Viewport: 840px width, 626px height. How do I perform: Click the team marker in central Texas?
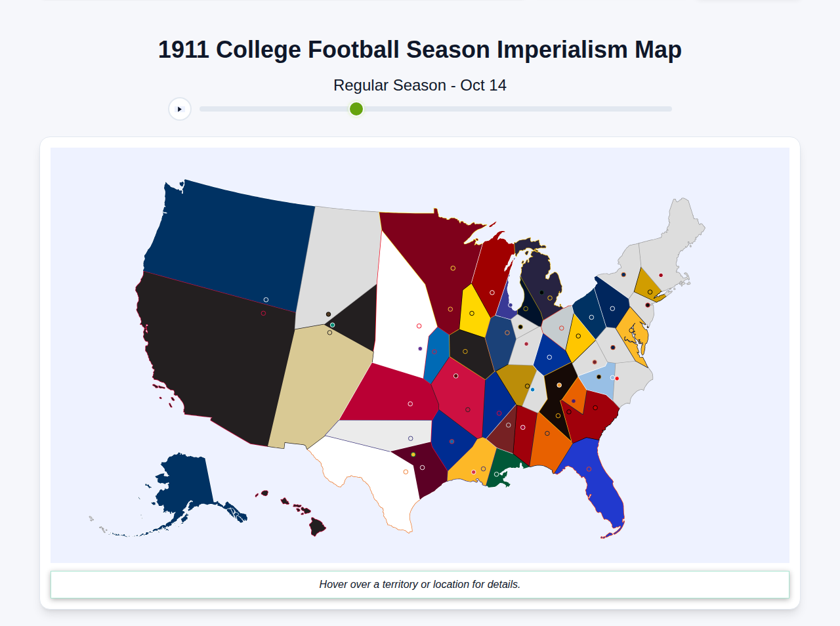(x=406, y=472)
